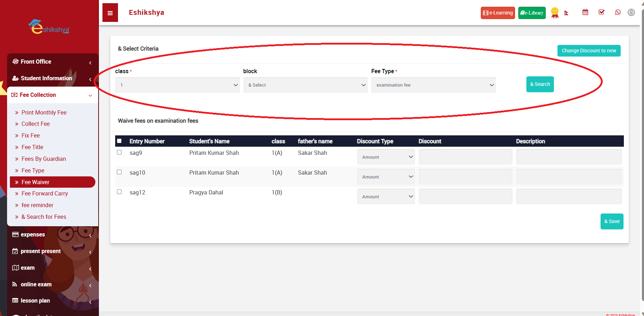644x316 pixels.
Task: Tick the checkbox for entry sag9
Action: point(119,152)
